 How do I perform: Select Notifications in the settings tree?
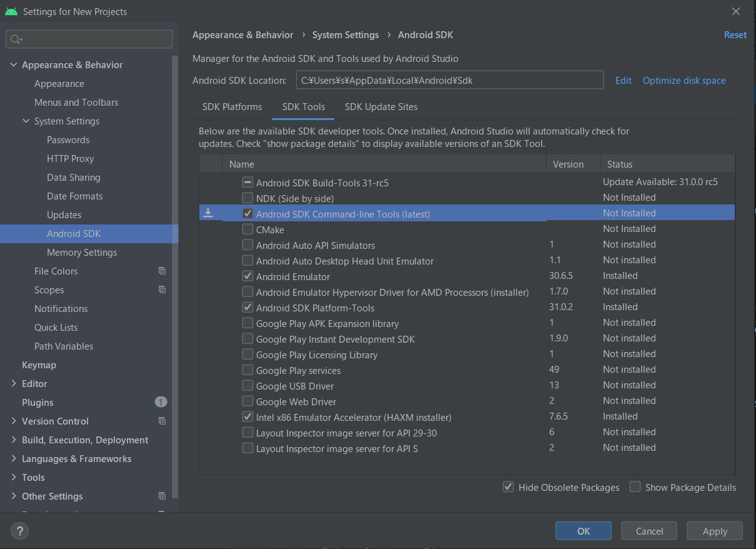[61, 309]
